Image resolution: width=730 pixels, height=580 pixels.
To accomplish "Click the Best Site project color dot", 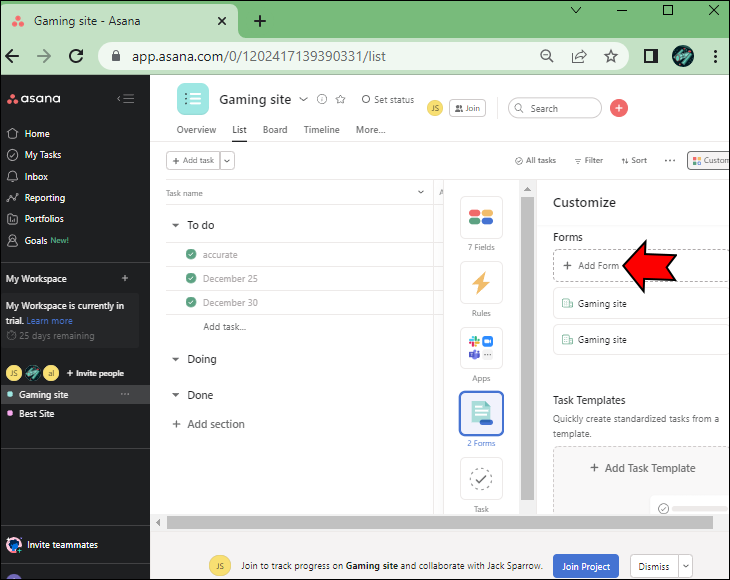I will pos(10,413).
